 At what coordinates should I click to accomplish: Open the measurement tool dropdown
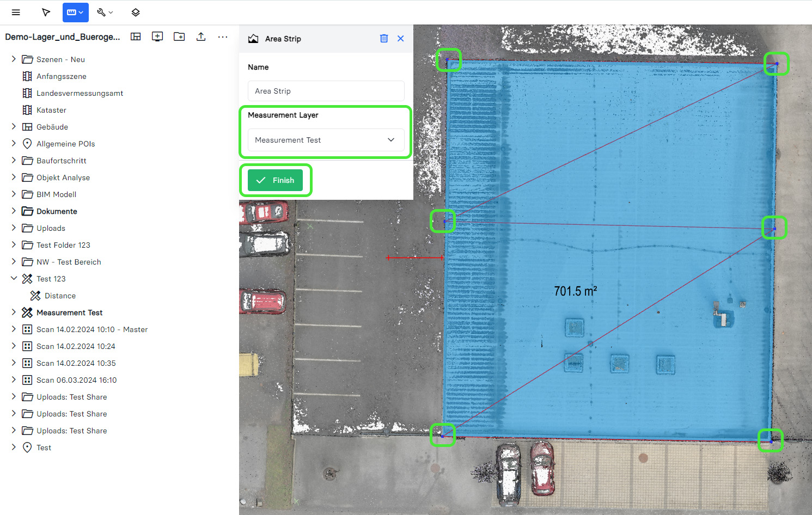coord(76,12)
